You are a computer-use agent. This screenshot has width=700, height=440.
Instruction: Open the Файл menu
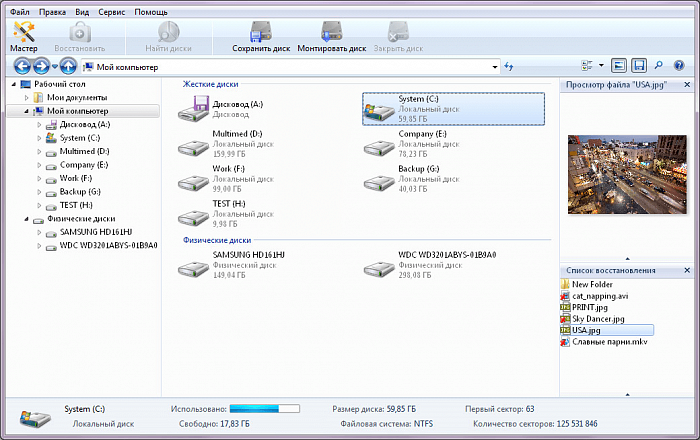(x=20, y=12)
